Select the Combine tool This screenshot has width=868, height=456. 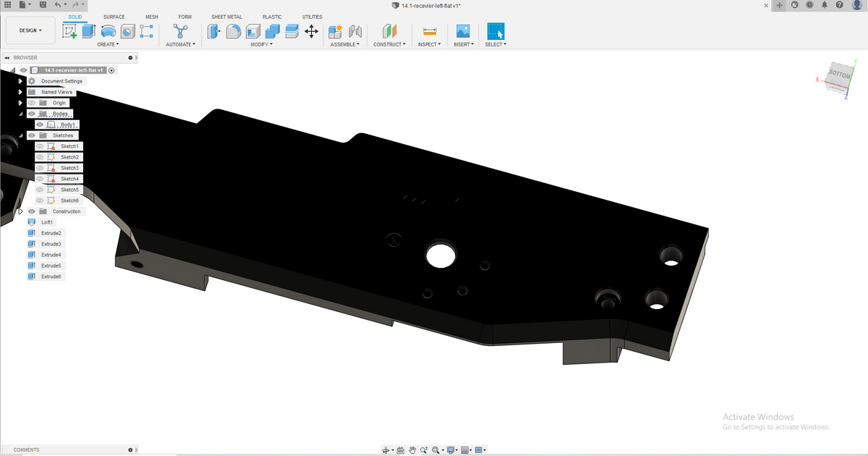pos(273,31)
